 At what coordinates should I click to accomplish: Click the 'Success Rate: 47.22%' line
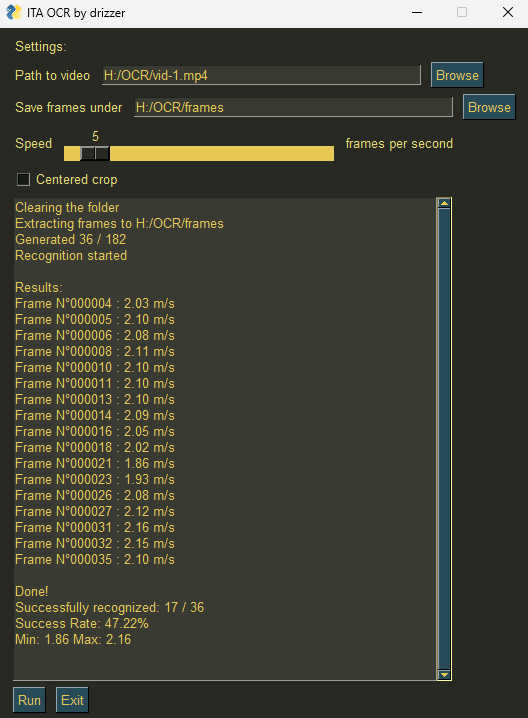82,624
